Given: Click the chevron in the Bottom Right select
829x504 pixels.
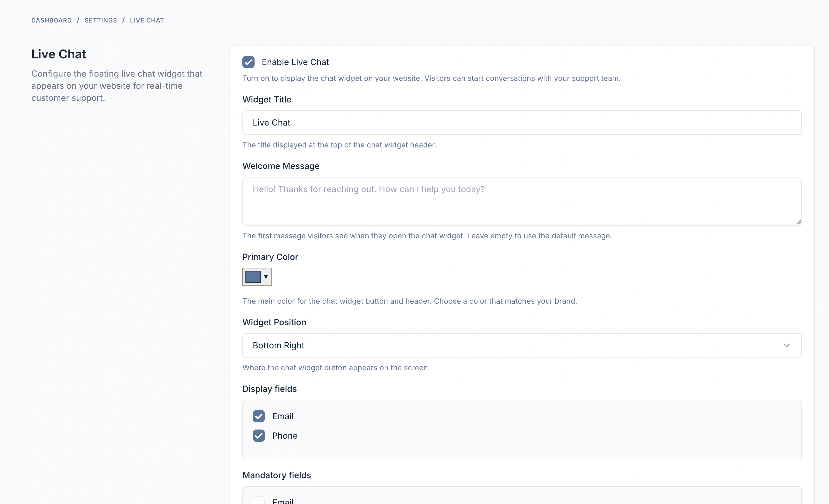Looking at the screenshot, I should click(786, 345).
